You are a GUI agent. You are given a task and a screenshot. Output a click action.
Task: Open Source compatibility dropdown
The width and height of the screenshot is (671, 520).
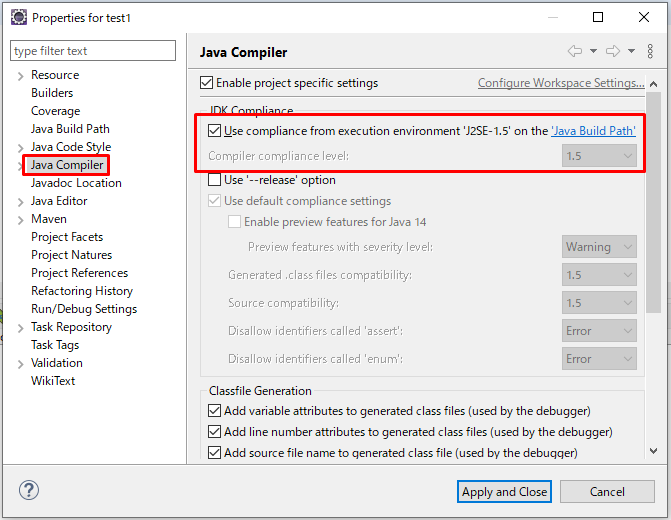(x=599, y=303)
